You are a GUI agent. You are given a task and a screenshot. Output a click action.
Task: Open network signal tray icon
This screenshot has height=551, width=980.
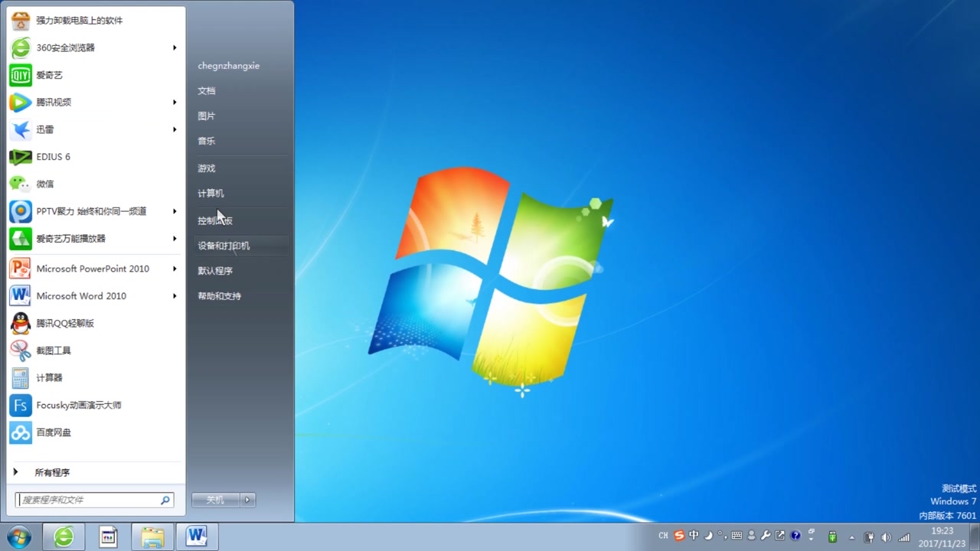pos(904,537)
